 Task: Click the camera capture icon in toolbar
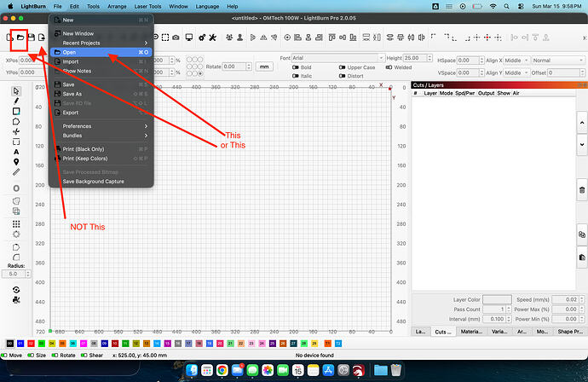(x=176, y=38)
